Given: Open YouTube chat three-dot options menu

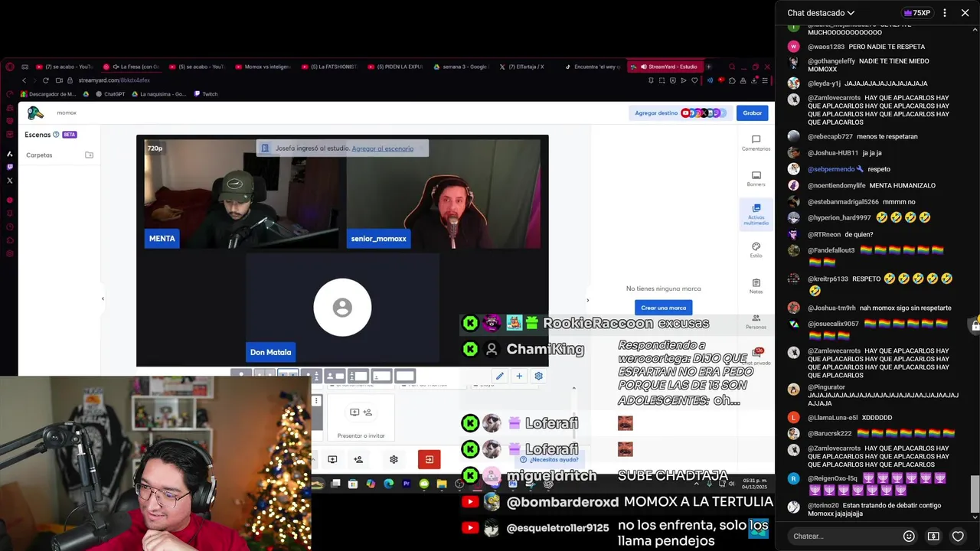Looking at the screenshot, I should 945,13.
